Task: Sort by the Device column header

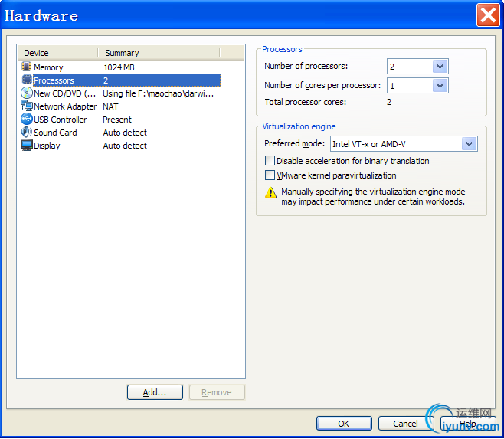Action: [x=58, y=53]
